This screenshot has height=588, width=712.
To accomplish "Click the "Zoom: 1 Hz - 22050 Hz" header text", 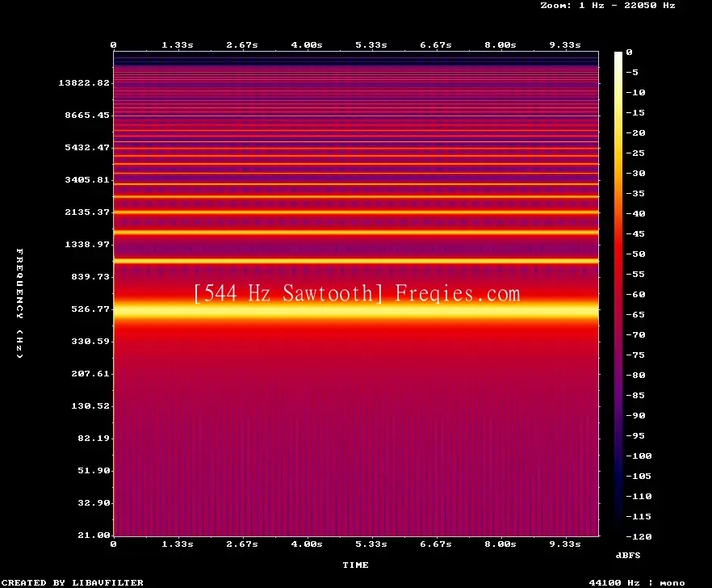I will pos(608,6).
